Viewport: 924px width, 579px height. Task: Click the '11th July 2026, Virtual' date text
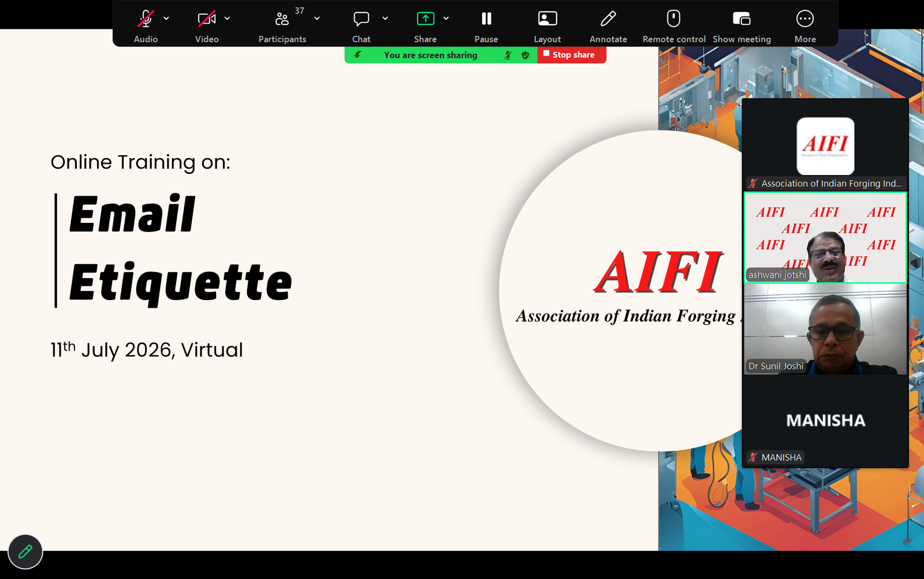[x=147, y=349]
